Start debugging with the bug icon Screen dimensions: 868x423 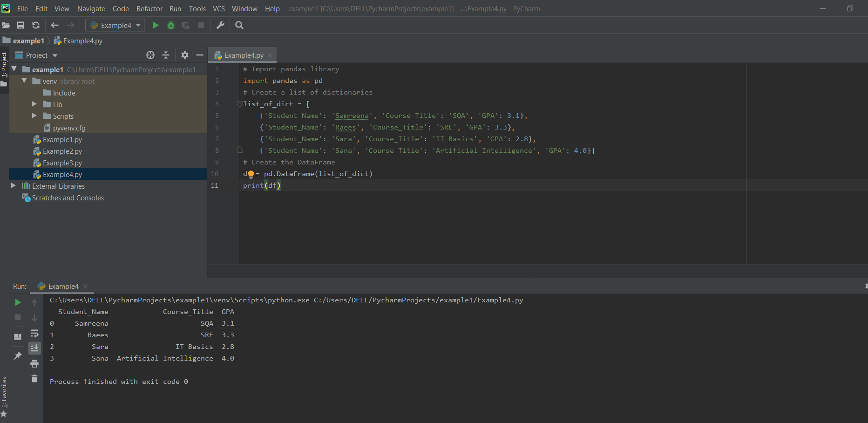pyautogui.click(x=171, y=25)
